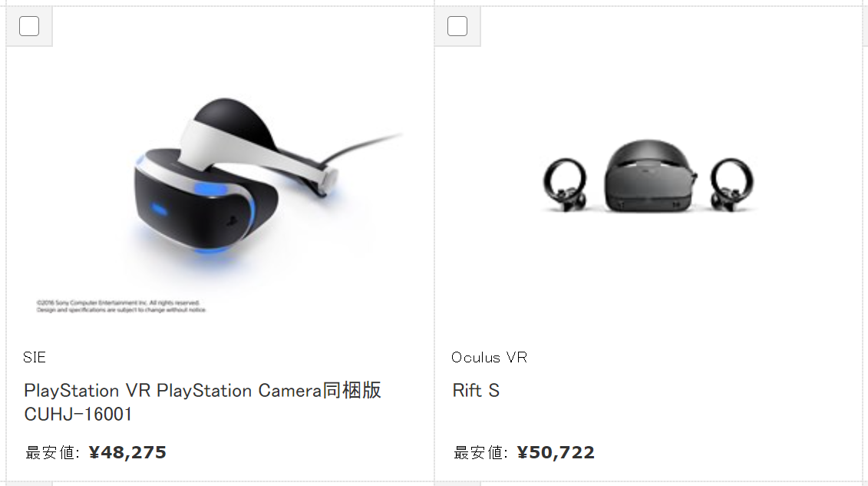Click the black Rift S headset between controllers
868x486 pixels.
click(x=649, y=176)
